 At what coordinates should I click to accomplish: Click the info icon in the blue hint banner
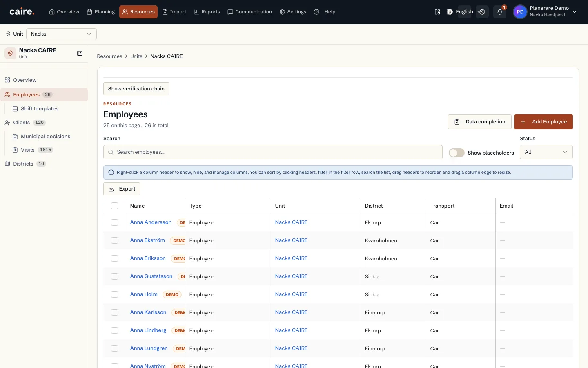coord(111,172)
